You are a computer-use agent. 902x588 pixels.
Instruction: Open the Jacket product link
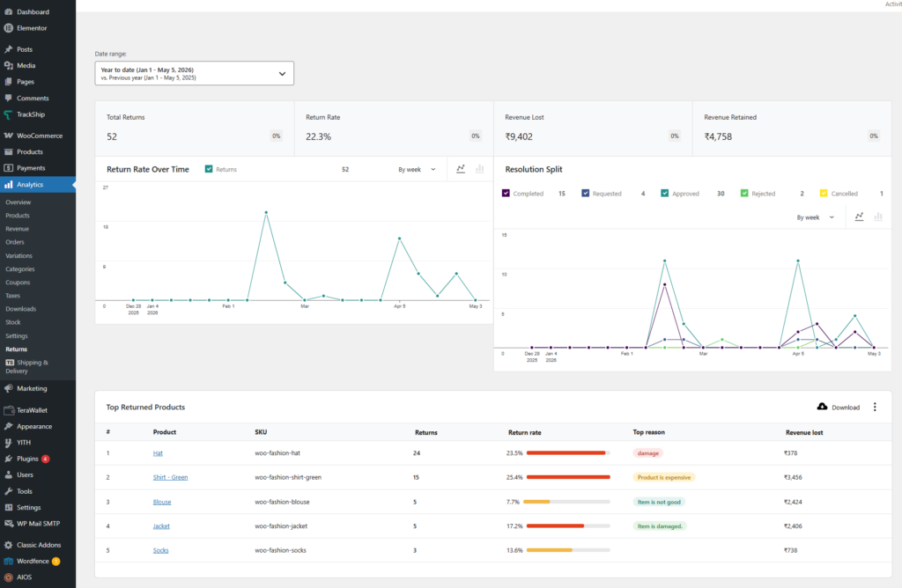tap(161, 526)
